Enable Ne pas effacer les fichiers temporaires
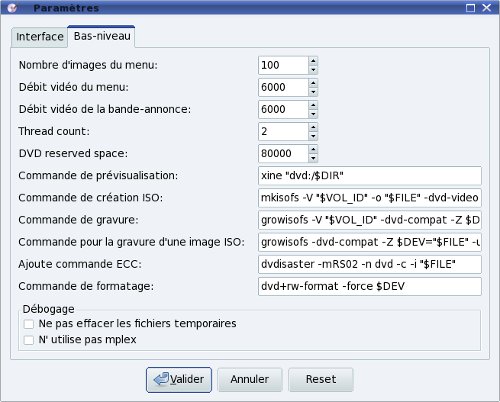 [x=29, y=324]
